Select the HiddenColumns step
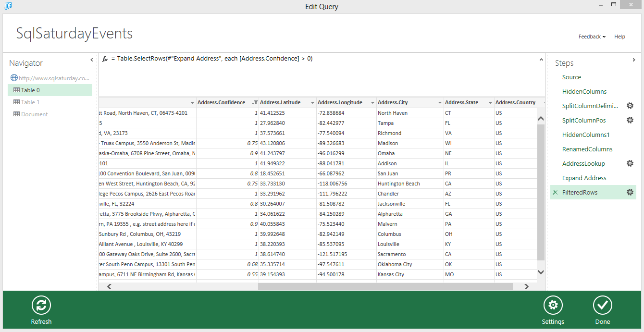 tap(584, 91)
